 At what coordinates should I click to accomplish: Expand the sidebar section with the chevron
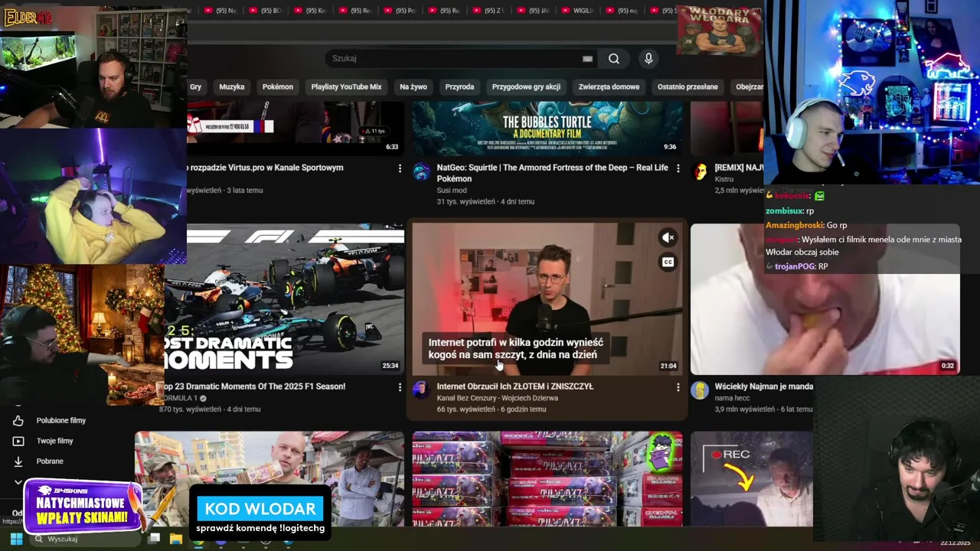[x=18, y=482]
